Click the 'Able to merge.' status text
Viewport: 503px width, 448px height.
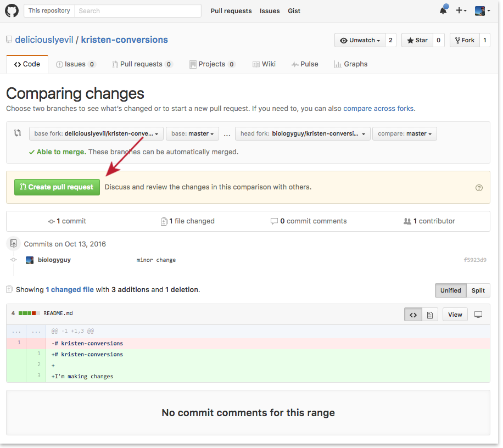tap(62, 152)
